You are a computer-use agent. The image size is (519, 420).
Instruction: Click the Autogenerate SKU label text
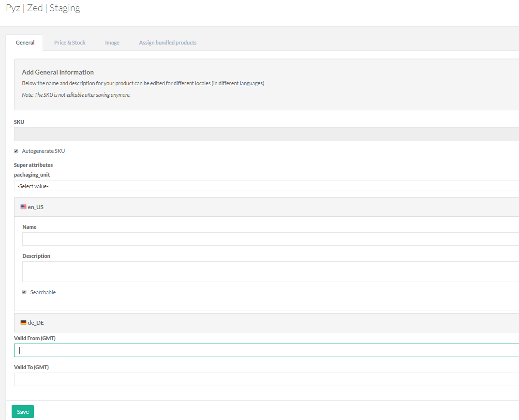coord(44,151)
